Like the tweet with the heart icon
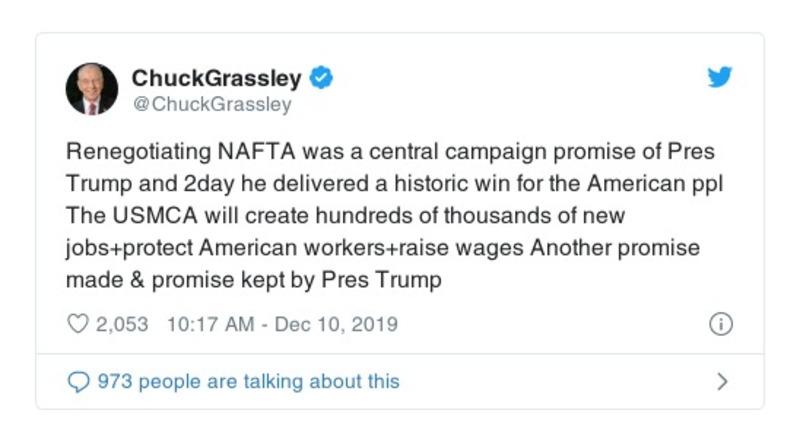Screen dimensions: 800x445 (77, 324)
